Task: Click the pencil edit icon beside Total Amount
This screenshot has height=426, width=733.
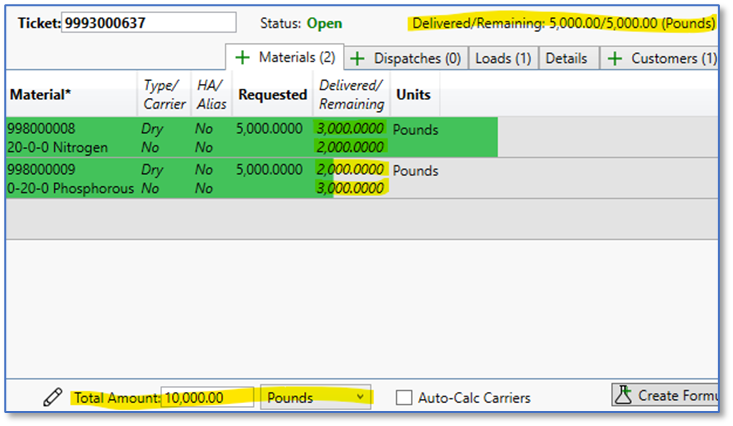Action: point(53,397)
